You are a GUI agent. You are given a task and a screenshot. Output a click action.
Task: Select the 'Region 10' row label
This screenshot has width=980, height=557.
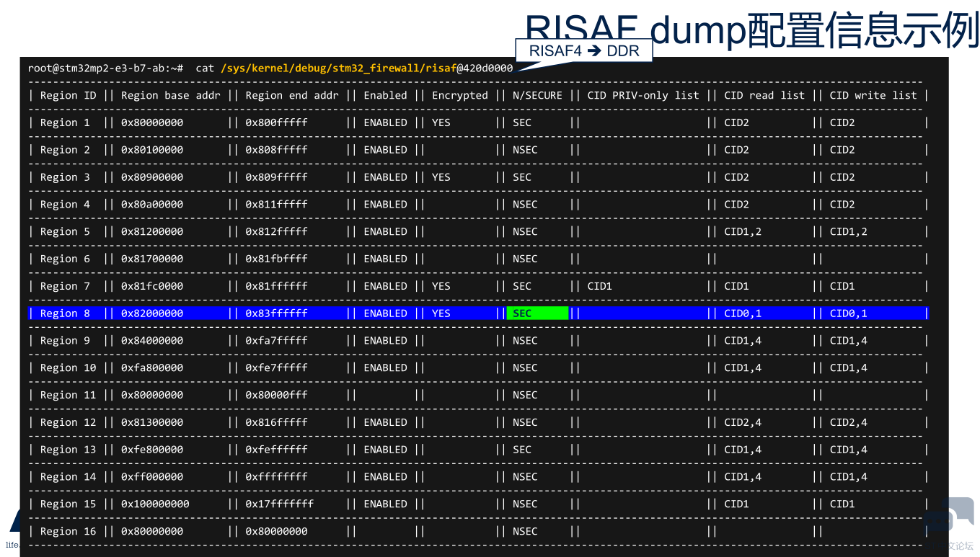coord(69,368)
